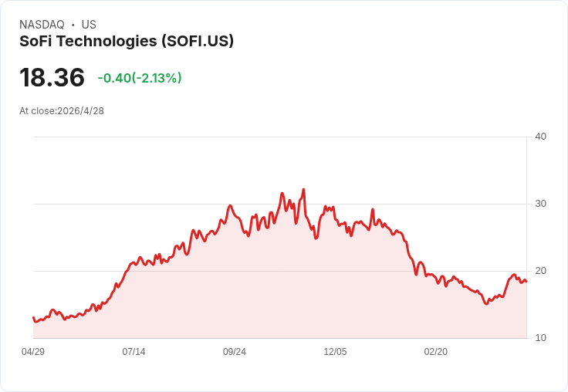Click the US market label
568x392 pixels.
(89, 25)
